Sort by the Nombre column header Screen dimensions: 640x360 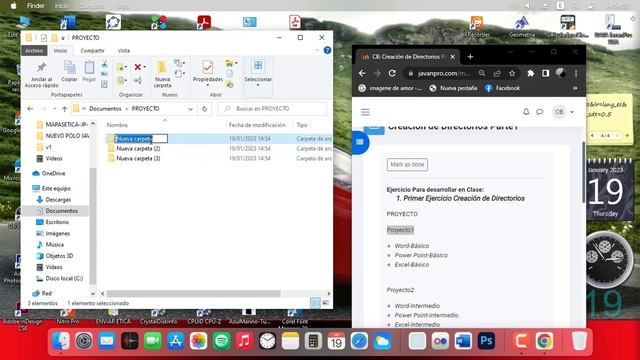(117, 125)
